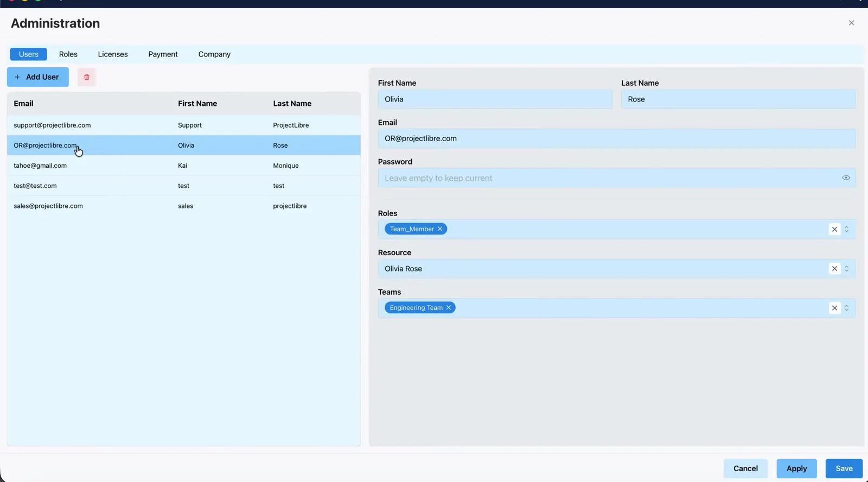
Task: Open the Roles tab
Action: coord(68,54)
